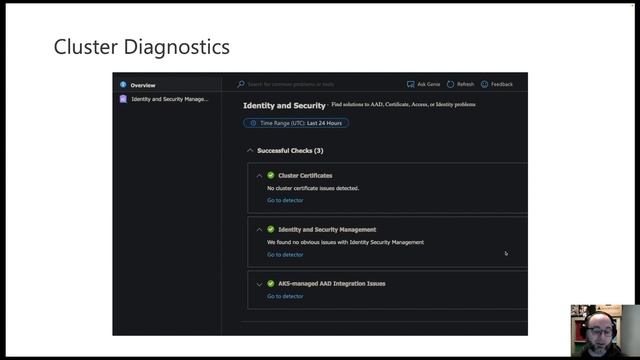Click 'No cluster certificate issues detected' text
This screenshot has height=360, width=640.
(x=313, y=188)
